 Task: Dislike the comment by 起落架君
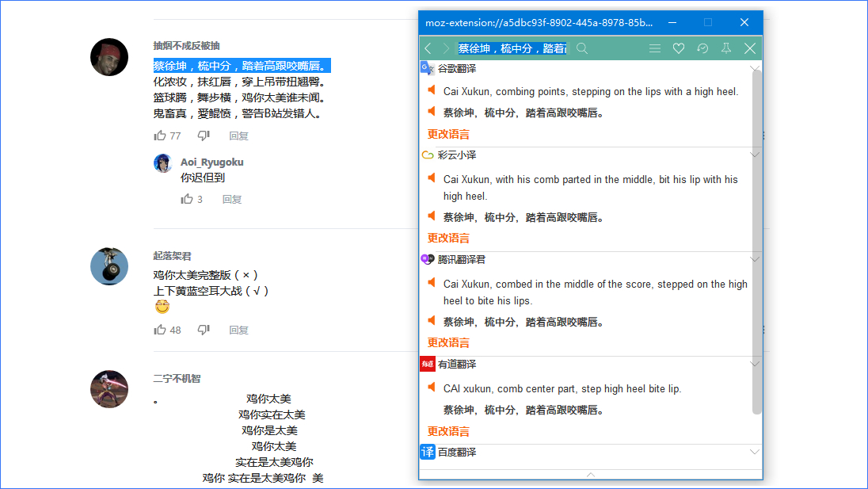(204, 330)
